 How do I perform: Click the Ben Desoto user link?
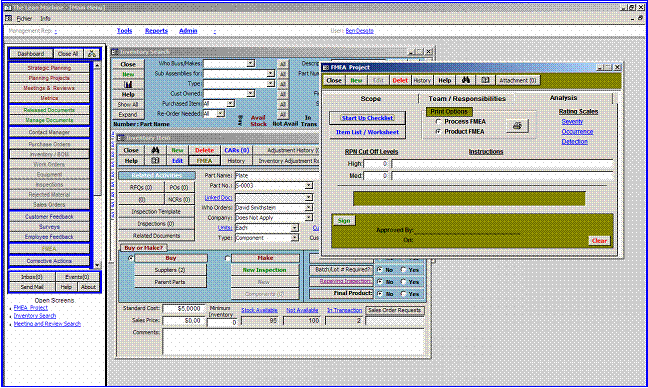[360, 31]
